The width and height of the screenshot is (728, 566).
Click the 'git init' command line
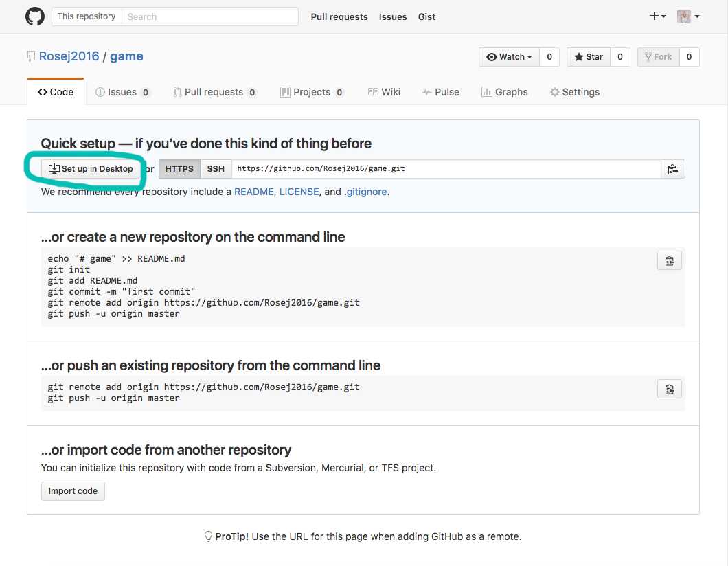(x=69, y=269)
